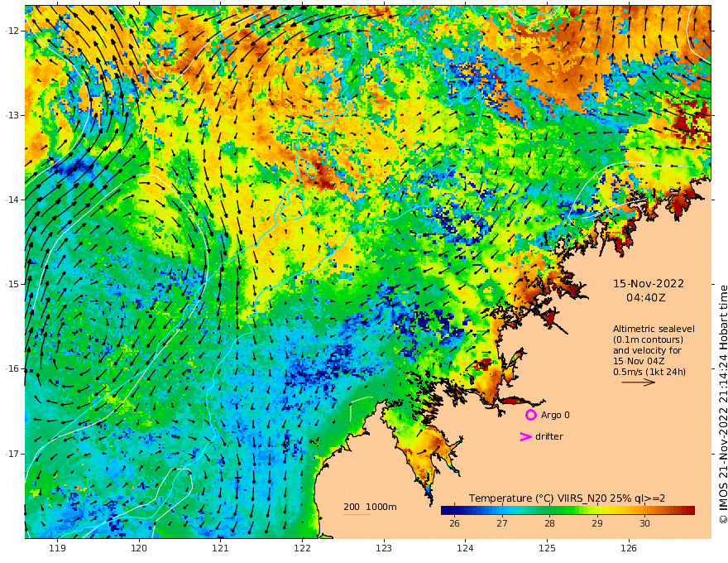The height and width of the screenshot is (563, 728).
Task: Click latitude axis label '-13'
Action: click(x=12, y=115)
